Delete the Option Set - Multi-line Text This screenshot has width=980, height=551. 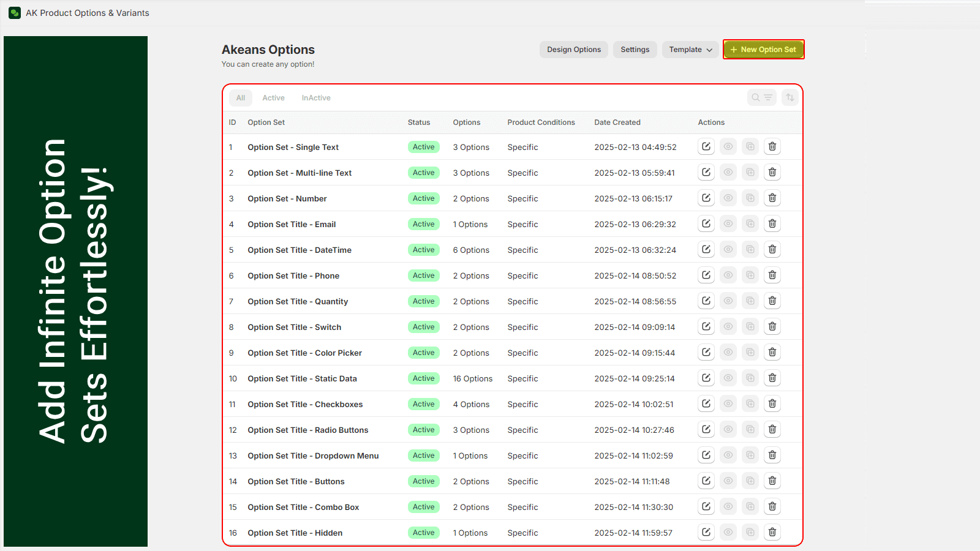pos(772,172)
